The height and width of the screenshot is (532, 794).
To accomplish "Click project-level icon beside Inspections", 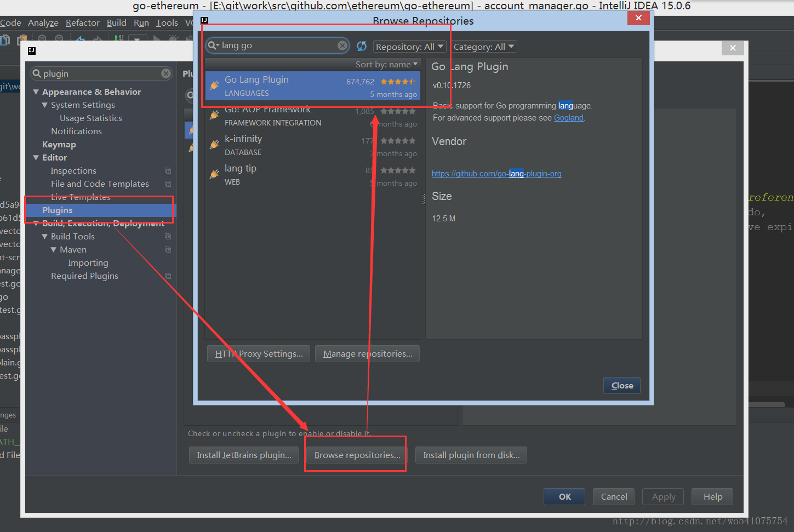I will (x=168, y=171).
